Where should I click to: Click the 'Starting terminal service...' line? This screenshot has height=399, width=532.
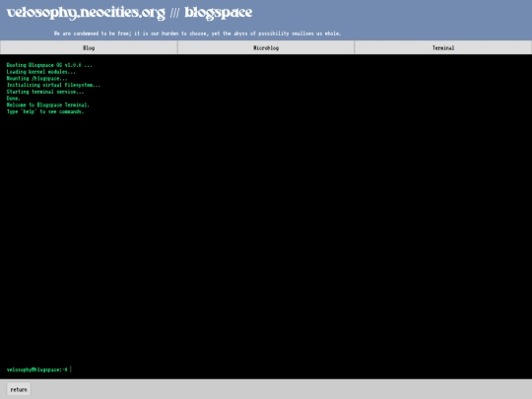(x=45, y=92)
